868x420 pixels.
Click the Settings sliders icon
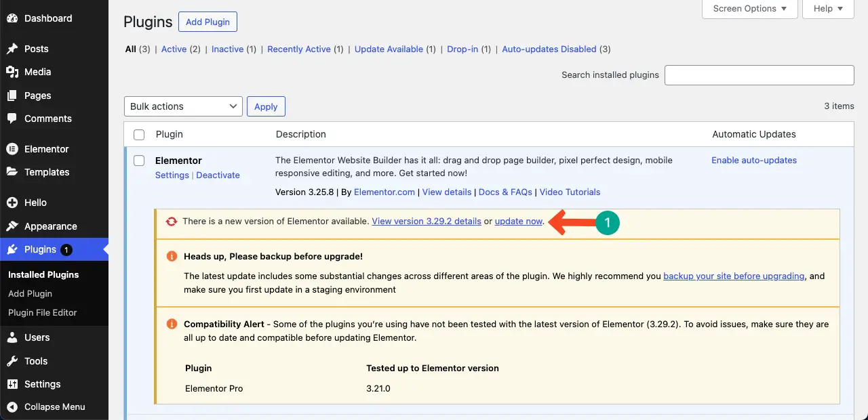(x=12, y=384)
